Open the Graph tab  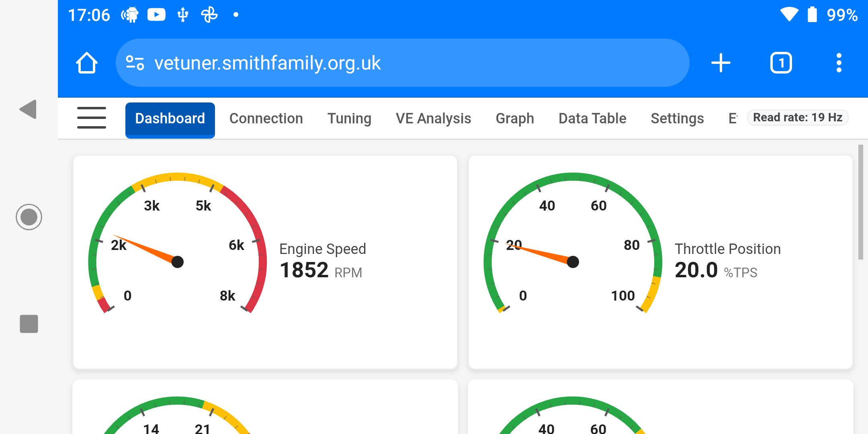(x=515, y=119)
